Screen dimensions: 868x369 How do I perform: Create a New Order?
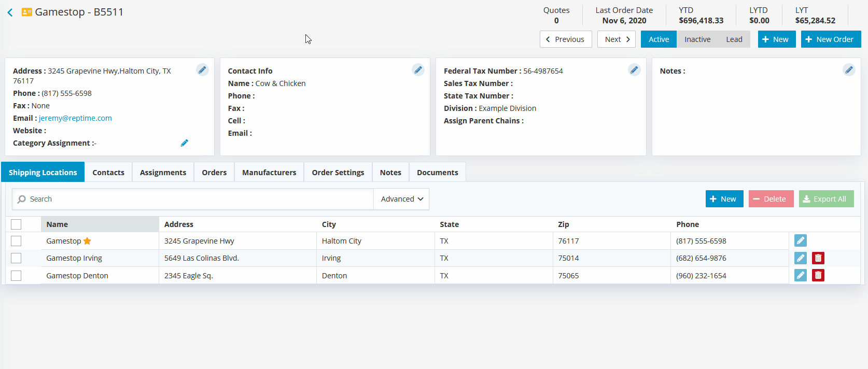coord(831,39)
